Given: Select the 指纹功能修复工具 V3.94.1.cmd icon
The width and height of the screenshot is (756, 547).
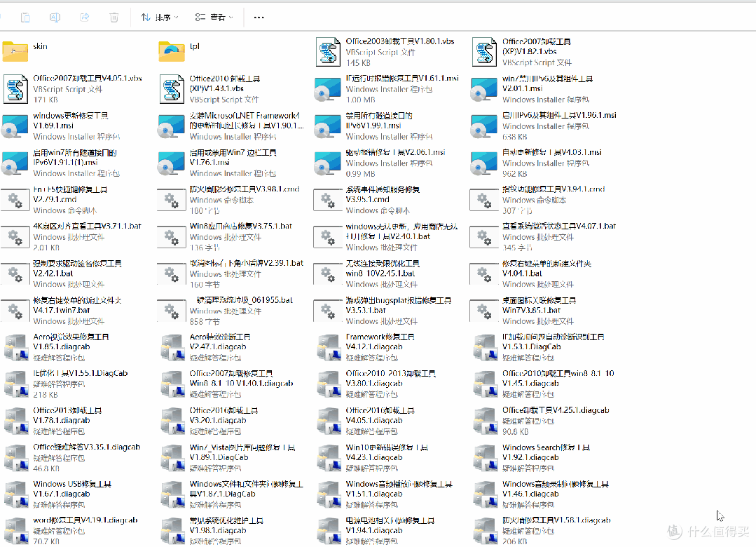Looking at the screenshot, I should click(x=484, y=201).
